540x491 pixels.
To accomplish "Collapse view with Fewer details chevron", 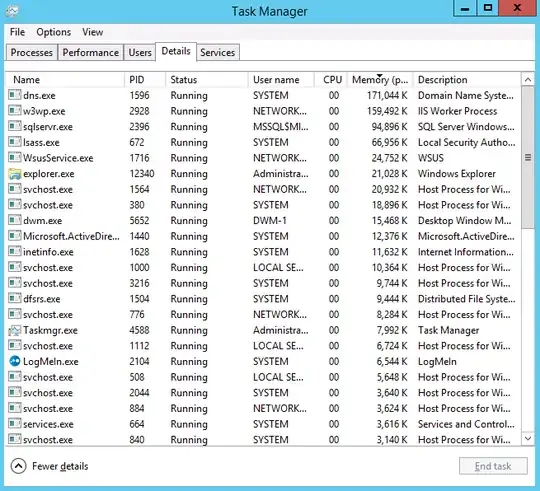I will point(18,466).
